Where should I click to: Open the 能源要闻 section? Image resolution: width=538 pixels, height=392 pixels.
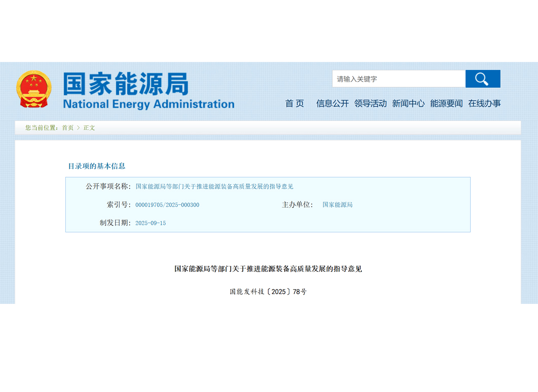(446, 103)
